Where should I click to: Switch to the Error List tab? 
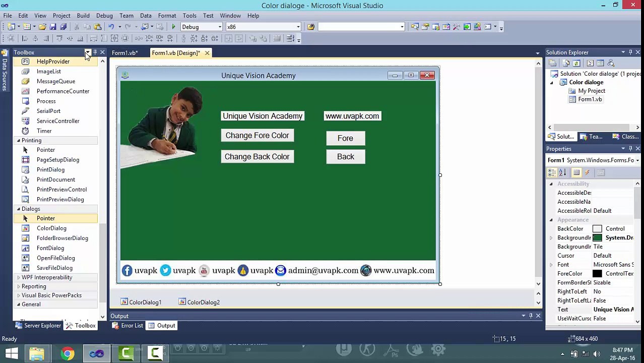pyautogui.click(x=127, y=326)
